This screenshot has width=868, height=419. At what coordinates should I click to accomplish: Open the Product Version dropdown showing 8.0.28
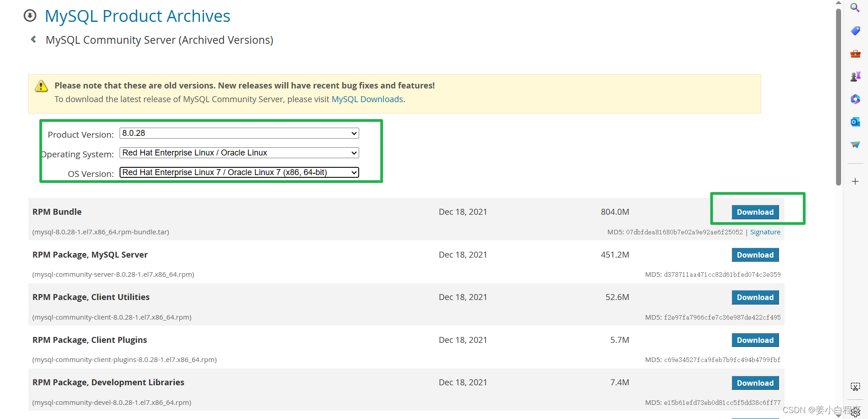(x=239, y=133)
